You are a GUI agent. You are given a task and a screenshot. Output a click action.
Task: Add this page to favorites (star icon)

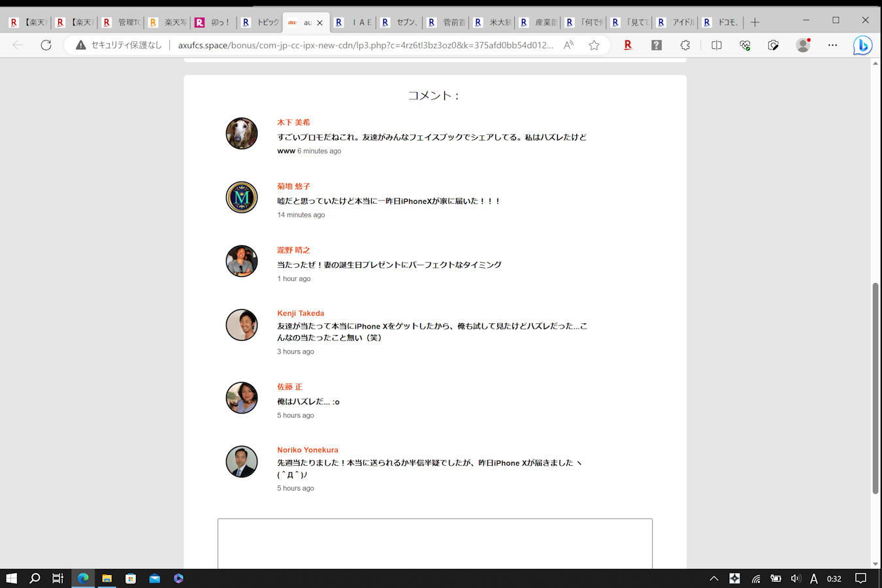[594, 45]
